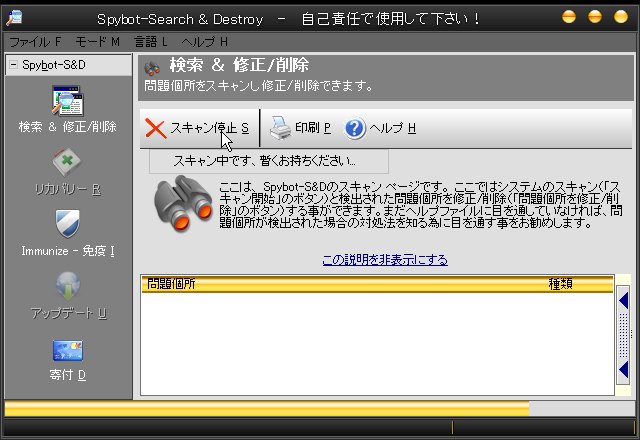Open the アップデート globe icon in sidebar
The width and height of the screenshot is (640, 440).
[68, 286]
